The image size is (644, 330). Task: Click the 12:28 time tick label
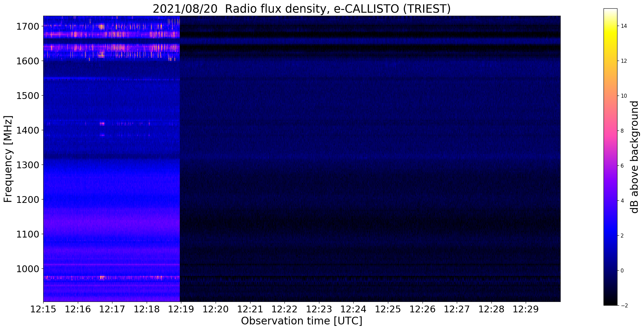click(491, 309)
